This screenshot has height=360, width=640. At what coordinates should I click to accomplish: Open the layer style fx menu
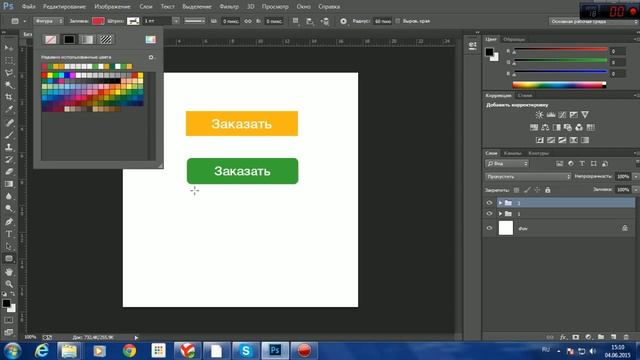point(563,337)
